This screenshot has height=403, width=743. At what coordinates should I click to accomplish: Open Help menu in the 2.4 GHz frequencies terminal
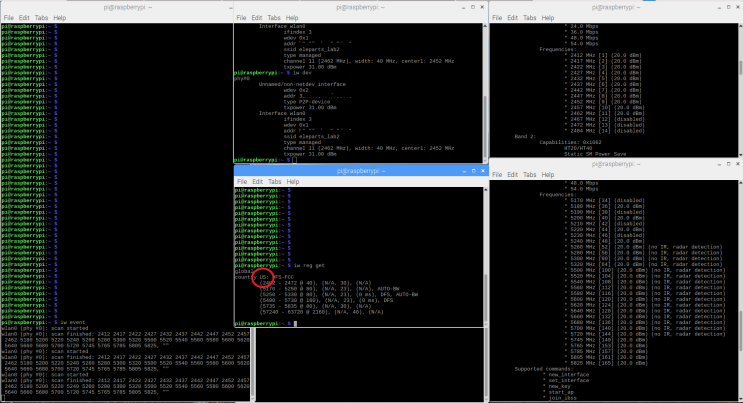tap(548, 18)
